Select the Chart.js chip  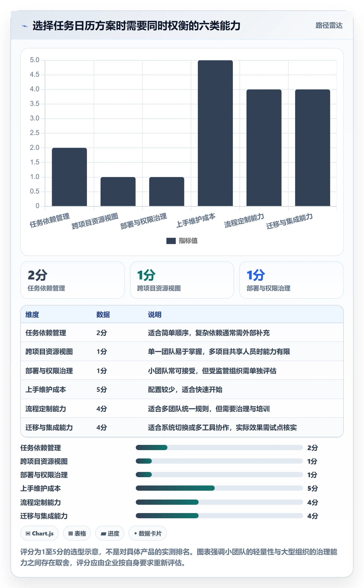(x=40, y=533)
